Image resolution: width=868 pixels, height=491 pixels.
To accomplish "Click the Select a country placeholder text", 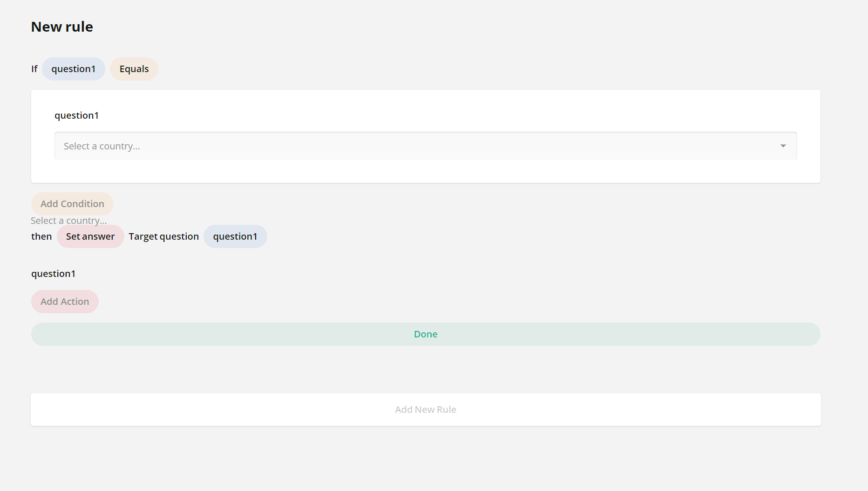I will tap(102, 146).
